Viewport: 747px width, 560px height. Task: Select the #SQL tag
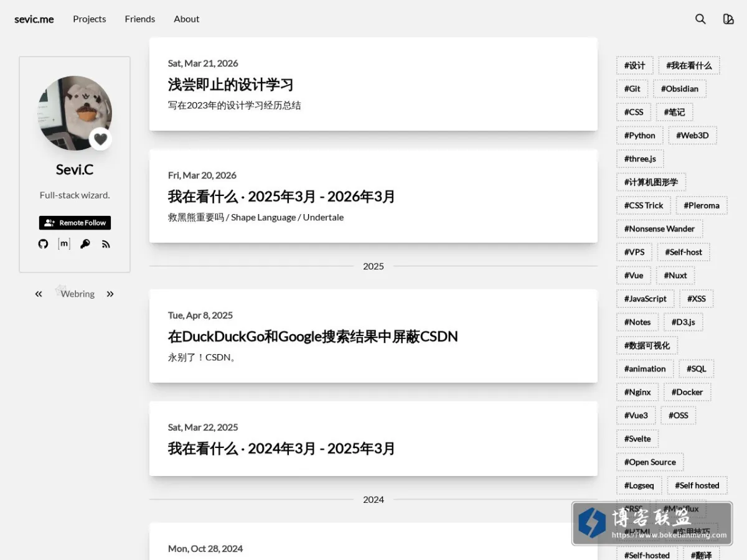click(697, 369)
